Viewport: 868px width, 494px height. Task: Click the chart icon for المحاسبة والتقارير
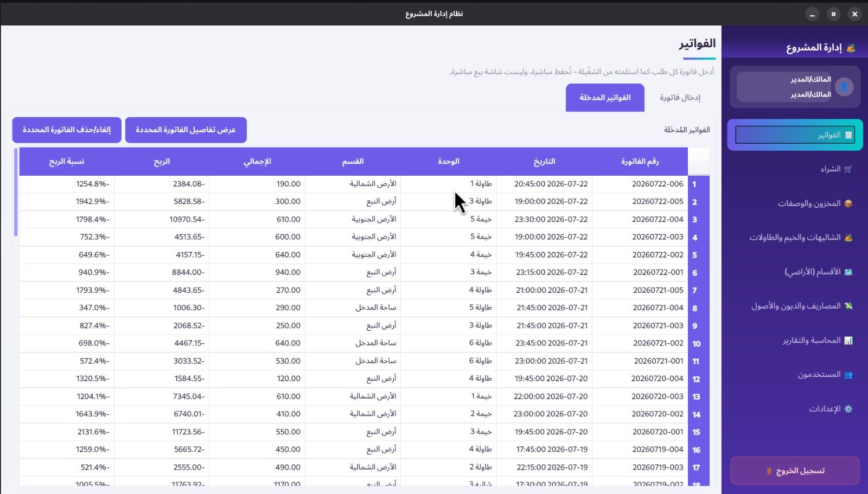tap(848, 341)
